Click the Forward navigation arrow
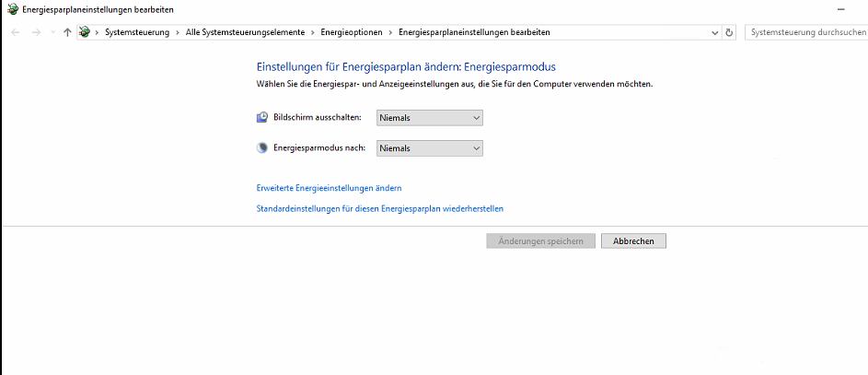Image resolution: width=868 pixels, height=375 pixels. (36, 32)
